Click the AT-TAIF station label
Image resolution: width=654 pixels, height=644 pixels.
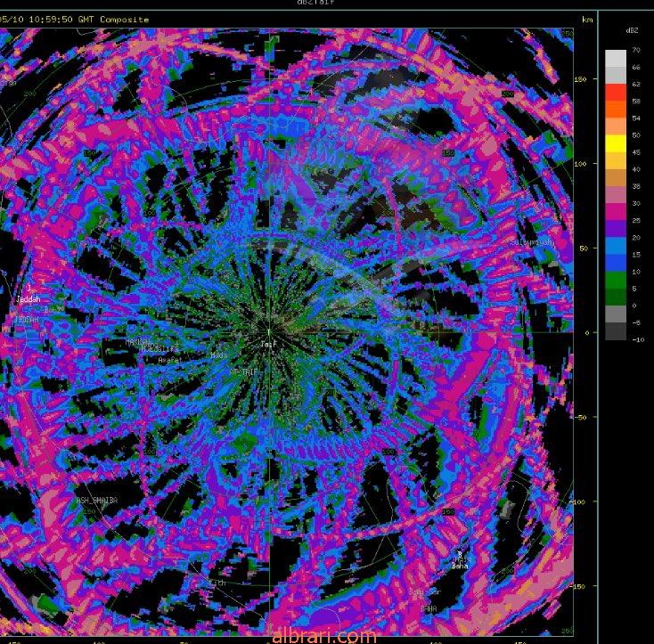[244, 372]
